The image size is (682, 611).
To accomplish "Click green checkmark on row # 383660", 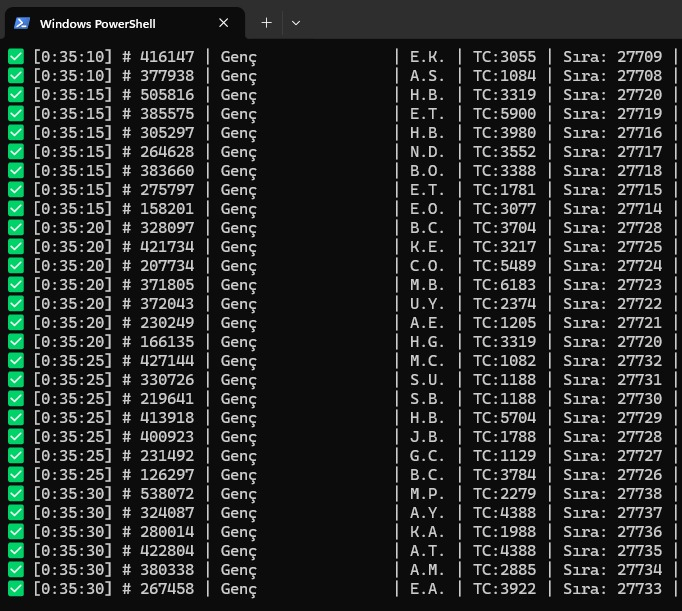I will click(16, 170).
